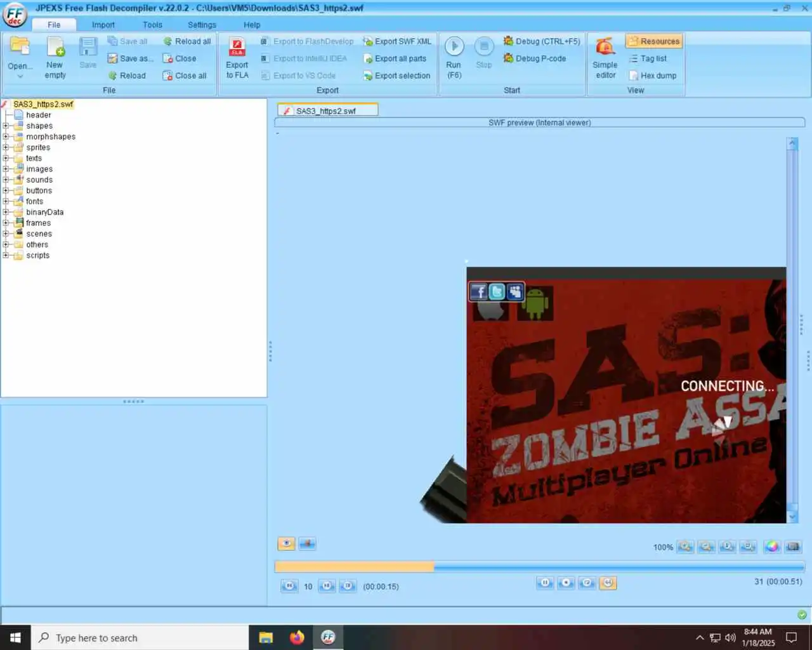Click Close all files
Image resolution: width=812 pixels, height=650 pixels.
(x=185, y=76)
